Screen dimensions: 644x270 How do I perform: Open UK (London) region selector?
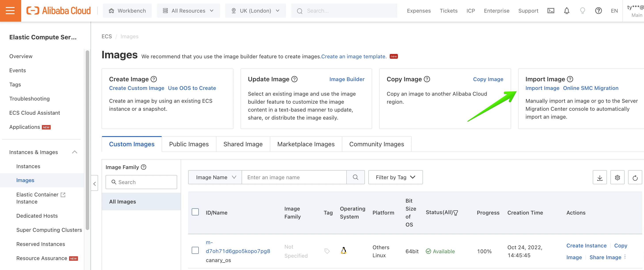(255, 11)
